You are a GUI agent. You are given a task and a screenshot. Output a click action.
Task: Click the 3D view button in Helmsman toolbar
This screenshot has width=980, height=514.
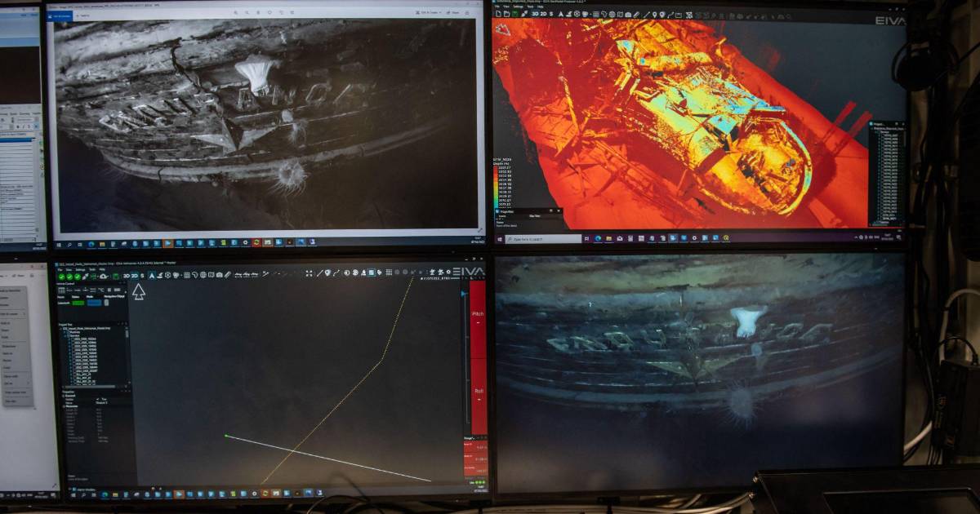click(x=128, y=276)
